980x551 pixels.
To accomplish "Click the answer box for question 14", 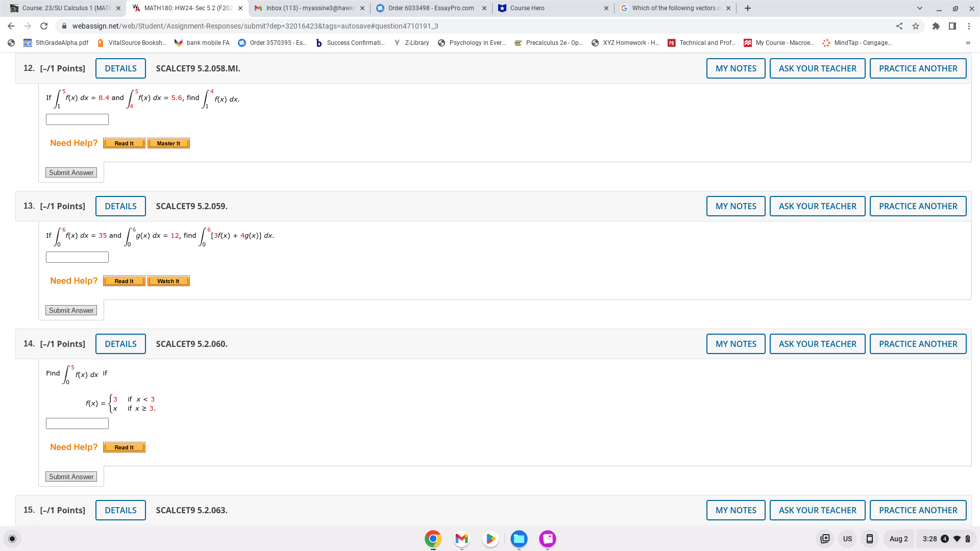I will [x=77, y=423].
